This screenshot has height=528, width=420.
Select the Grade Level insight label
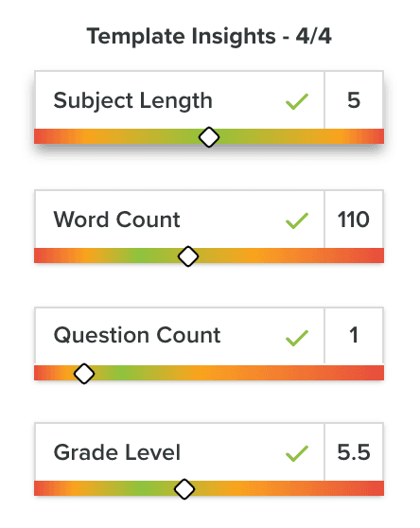[x=117, y=452]
